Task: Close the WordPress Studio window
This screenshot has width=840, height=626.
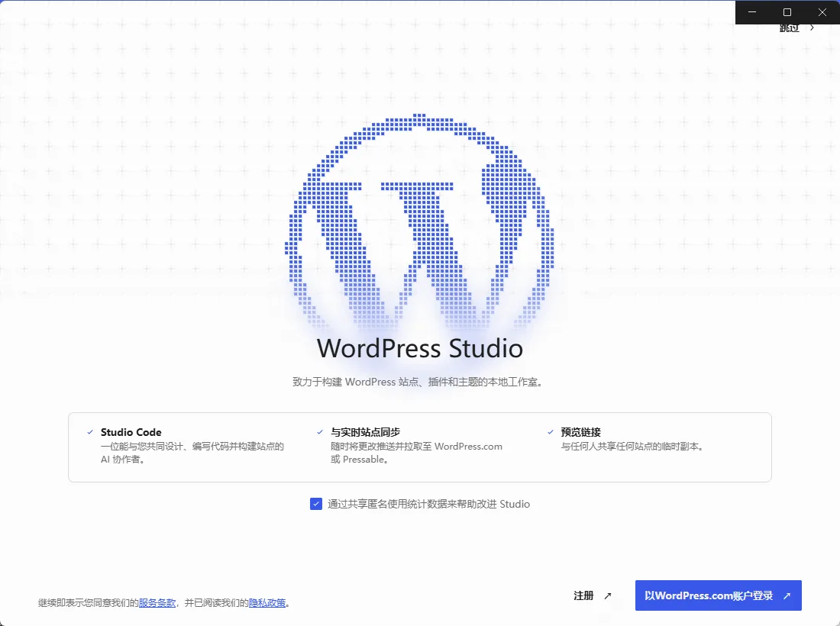Action: pos(822,11)
